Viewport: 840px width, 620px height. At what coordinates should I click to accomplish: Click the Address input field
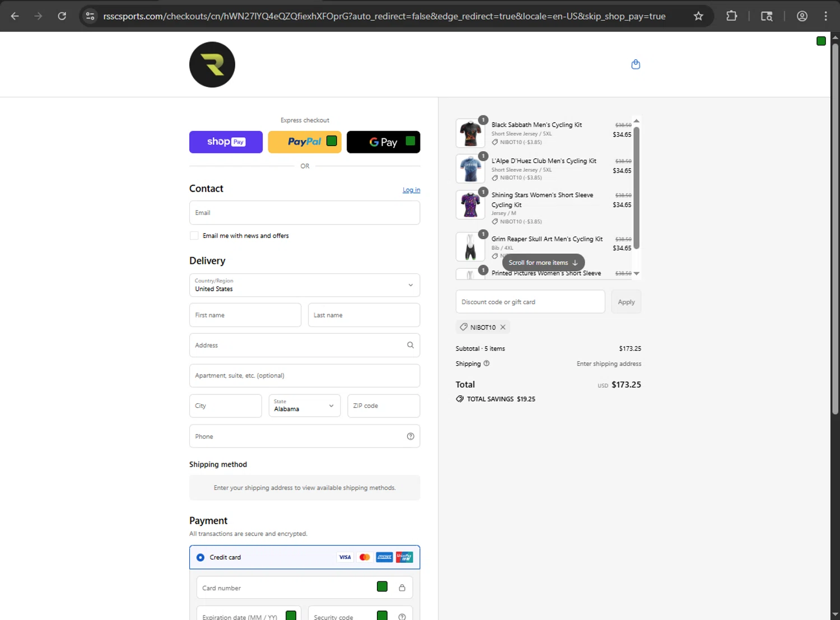(x=305, y=345)
